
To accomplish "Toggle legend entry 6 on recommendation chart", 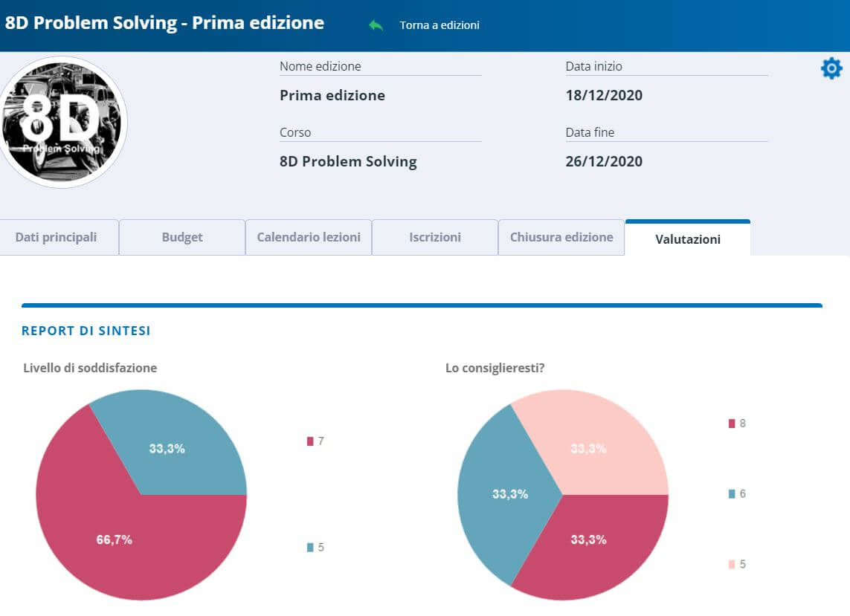I will [736, 493].
